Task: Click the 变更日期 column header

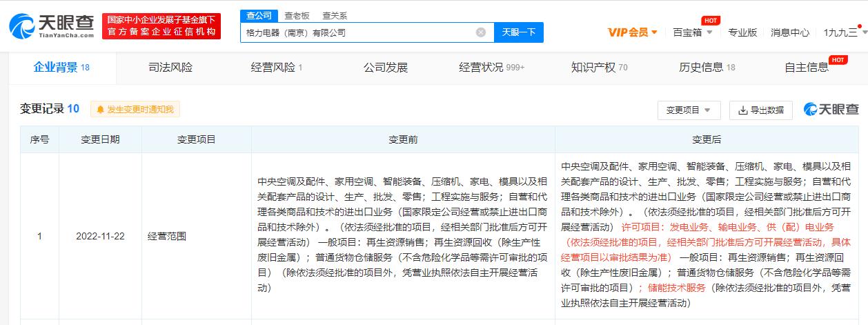Action: tap(100, 139)
